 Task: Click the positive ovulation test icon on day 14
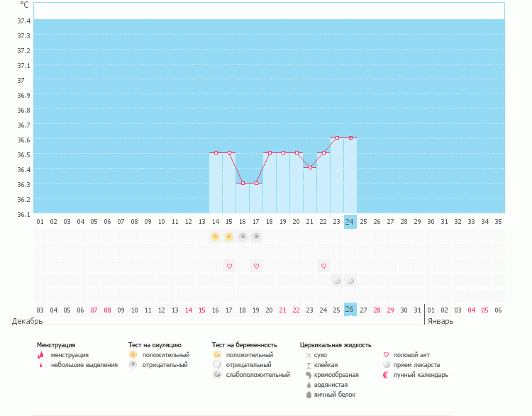[215, 237]
